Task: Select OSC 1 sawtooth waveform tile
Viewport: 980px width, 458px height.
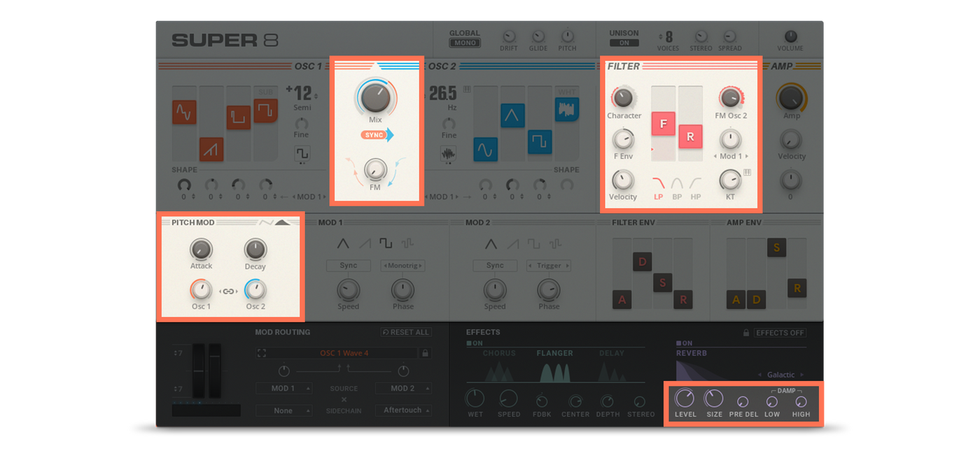Action: coord(211,149)
